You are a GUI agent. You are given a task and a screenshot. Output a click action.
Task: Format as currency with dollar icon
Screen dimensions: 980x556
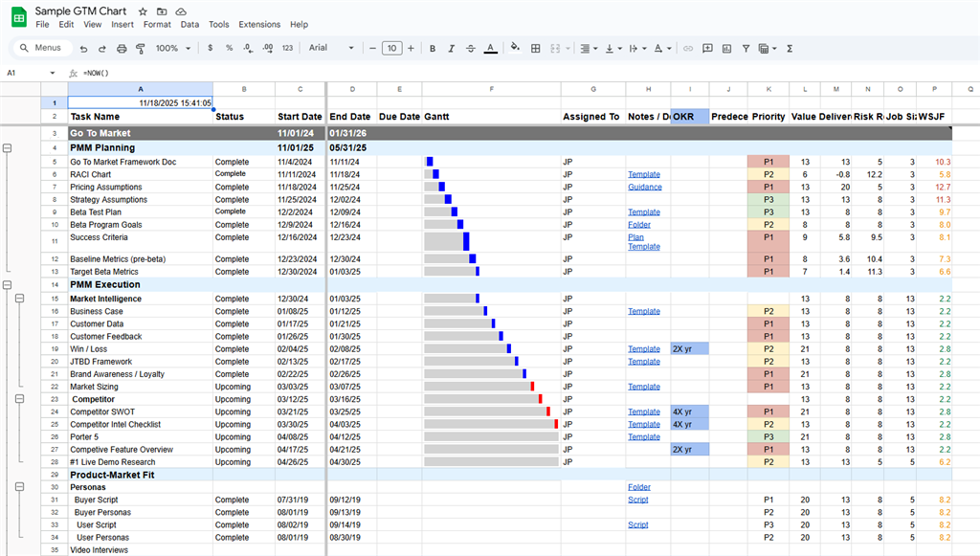(x=212, y=48)
